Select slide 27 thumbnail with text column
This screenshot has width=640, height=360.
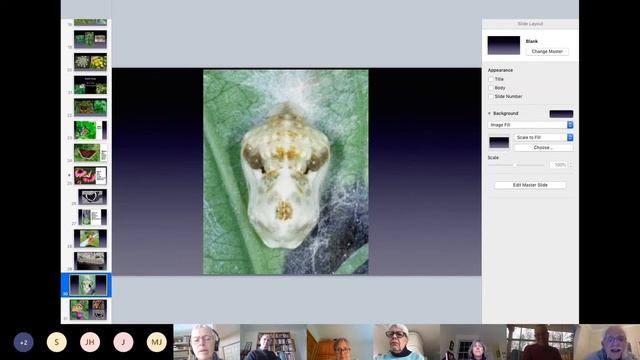tap(92, 217)
